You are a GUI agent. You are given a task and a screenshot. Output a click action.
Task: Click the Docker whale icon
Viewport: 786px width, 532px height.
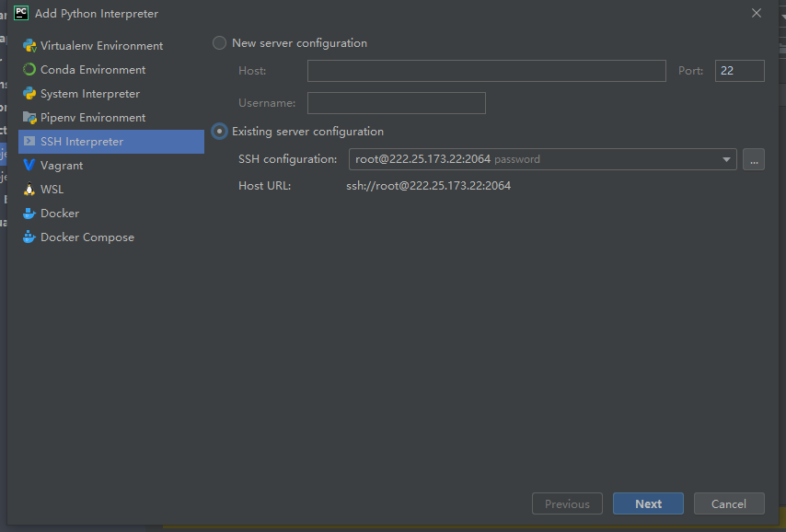click(29, 214)
